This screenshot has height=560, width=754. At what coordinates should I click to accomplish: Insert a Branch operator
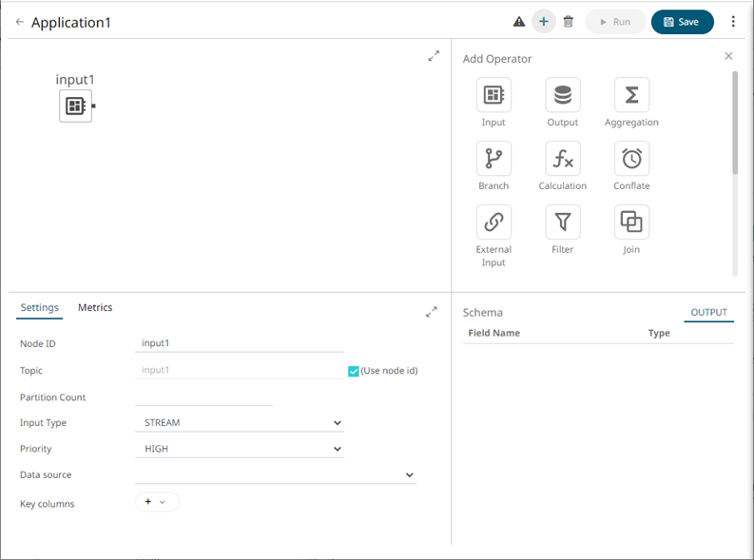click(x=493, y=159)
